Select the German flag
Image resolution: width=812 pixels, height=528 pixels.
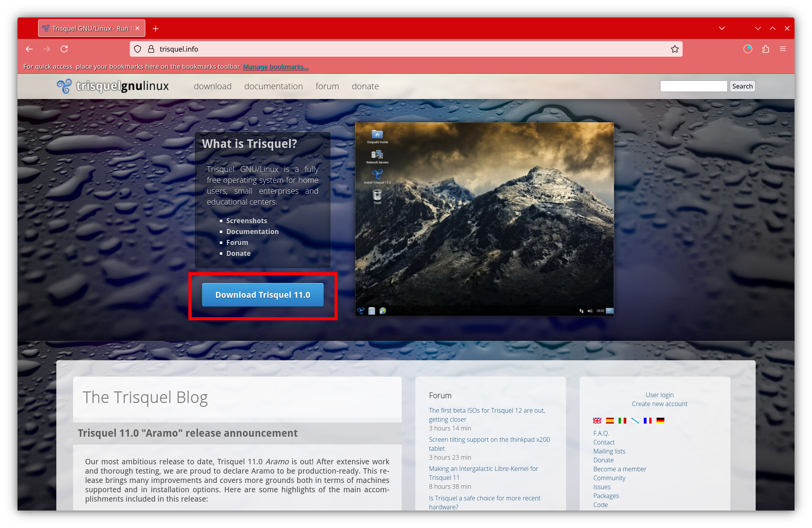click(660, 420)
